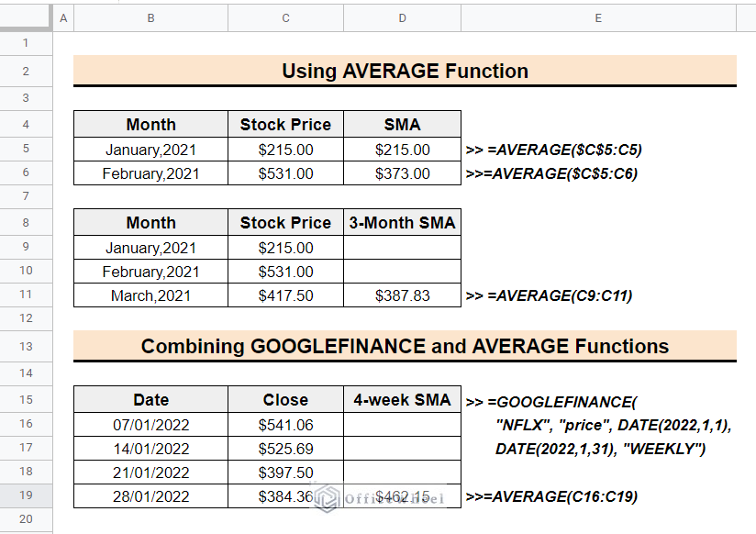Click the =AVERAGE(C9:C11) formula note
The image size is (756, 534).
click(x=549, y=295)
